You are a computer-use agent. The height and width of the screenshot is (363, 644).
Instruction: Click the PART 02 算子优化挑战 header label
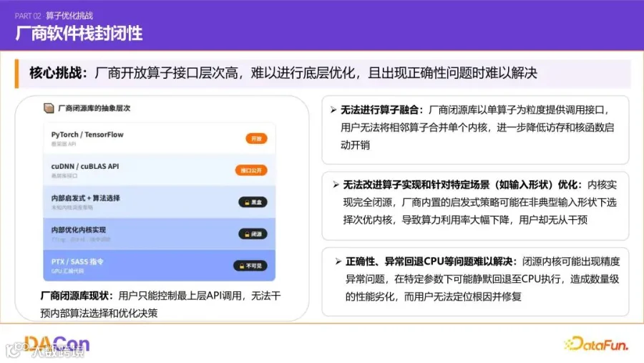[54, 16]
